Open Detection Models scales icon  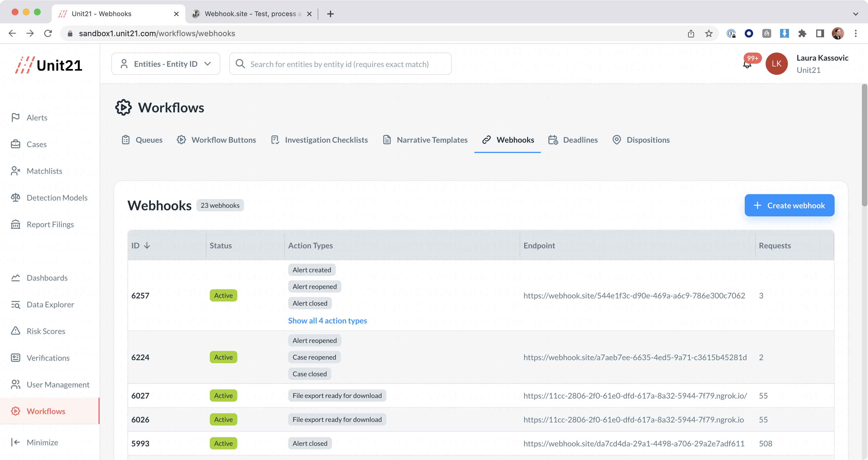tap(16, 198)
